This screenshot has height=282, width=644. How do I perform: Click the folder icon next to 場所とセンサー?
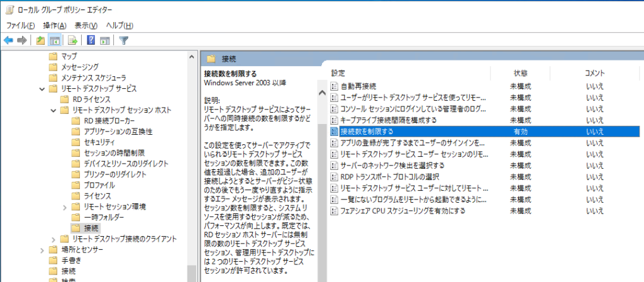pos(53,249)
